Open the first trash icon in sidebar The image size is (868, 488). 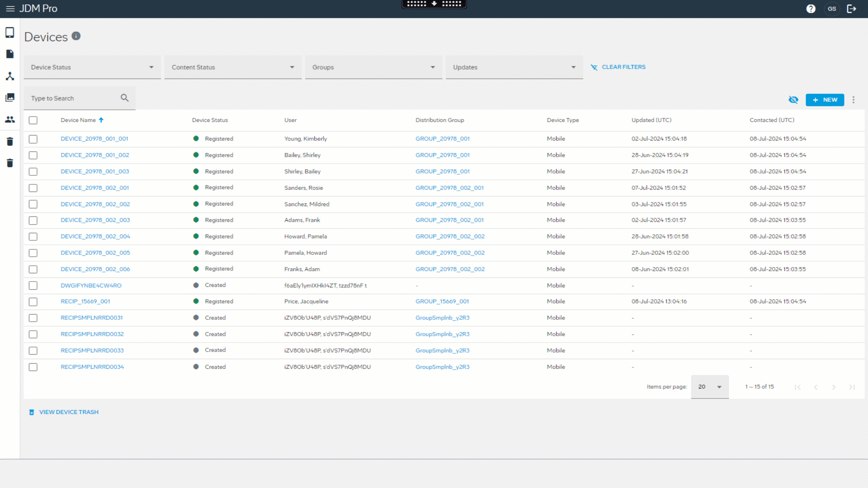(10, 141)
